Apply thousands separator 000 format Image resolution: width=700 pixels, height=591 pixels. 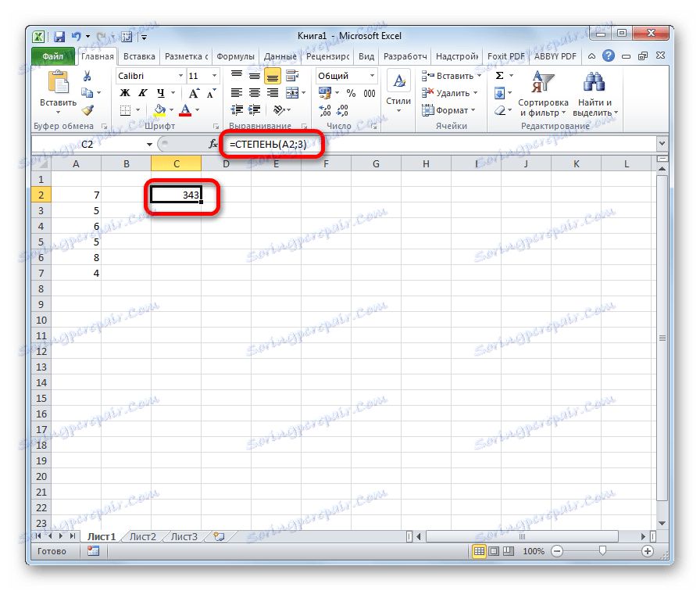point(370,93)
